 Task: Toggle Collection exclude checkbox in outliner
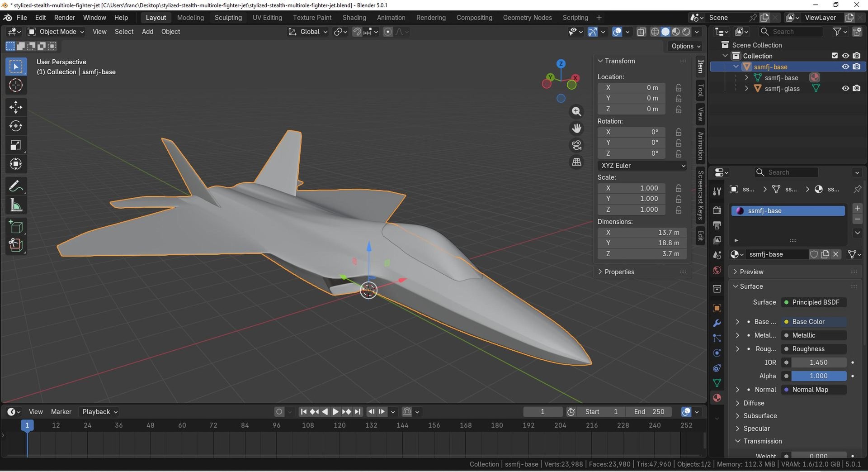tap(835, 56)
